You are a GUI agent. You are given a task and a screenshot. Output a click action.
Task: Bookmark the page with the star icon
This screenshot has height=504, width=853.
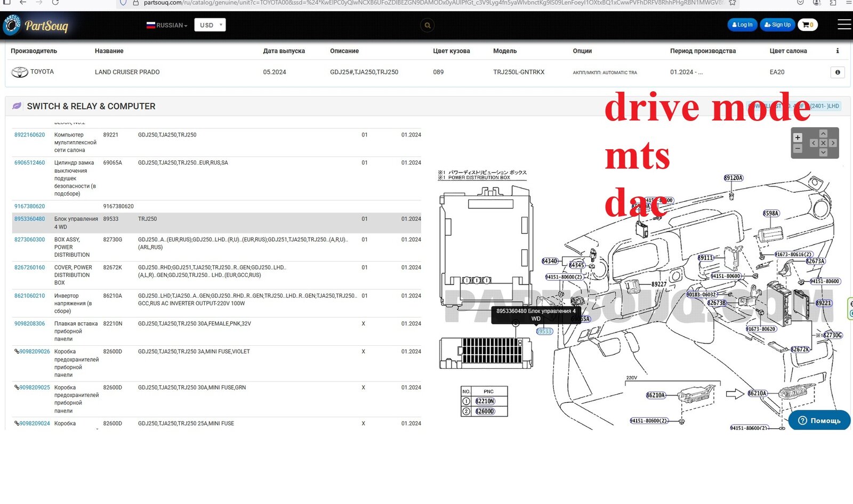733,3
